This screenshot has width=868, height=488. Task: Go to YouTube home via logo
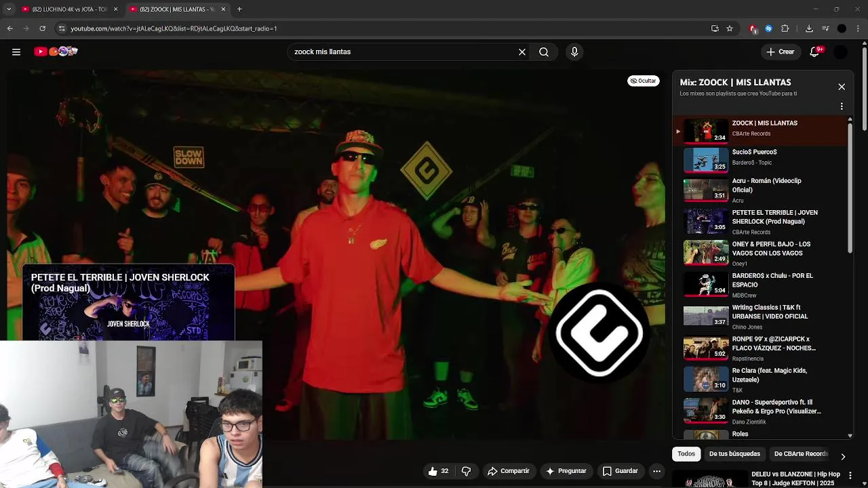[56, 52]
